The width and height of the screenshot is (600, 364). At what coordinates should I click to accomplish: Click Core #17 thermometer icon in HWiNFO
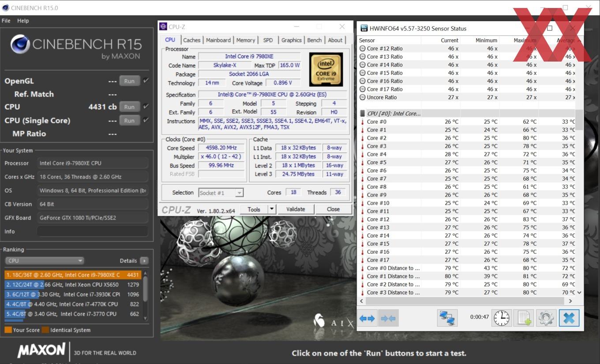363,260
